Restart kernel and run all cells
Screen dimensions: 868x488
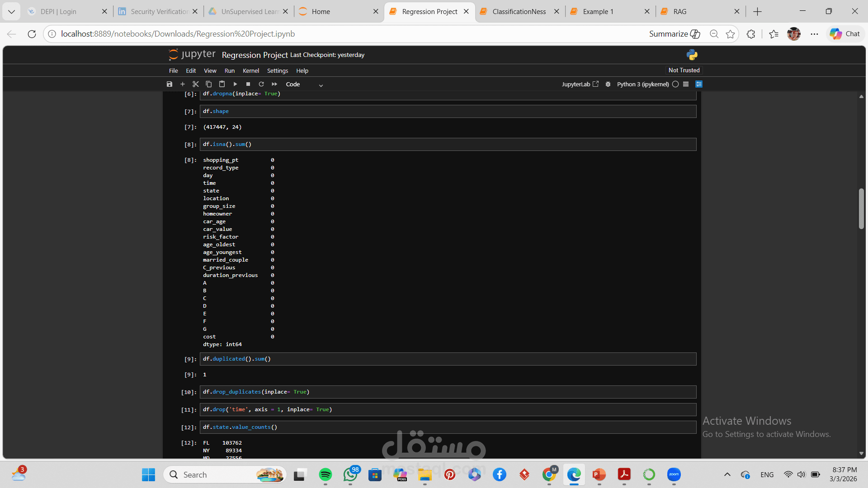274,84
